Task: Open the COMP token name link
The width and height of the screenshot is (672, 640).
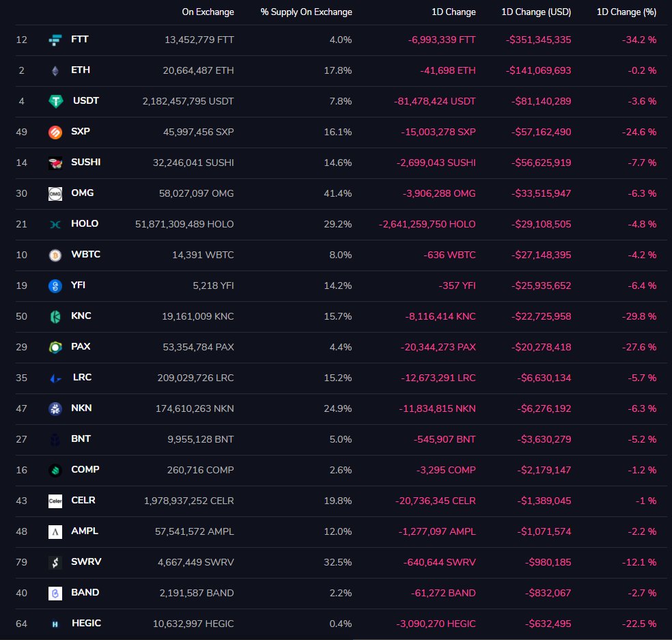Action: point(85,469)
